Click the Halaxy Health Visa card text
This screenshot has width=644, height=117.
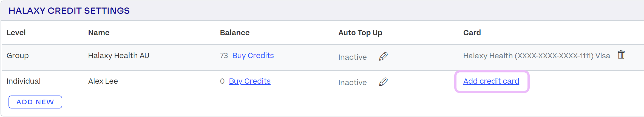(536, 56)
